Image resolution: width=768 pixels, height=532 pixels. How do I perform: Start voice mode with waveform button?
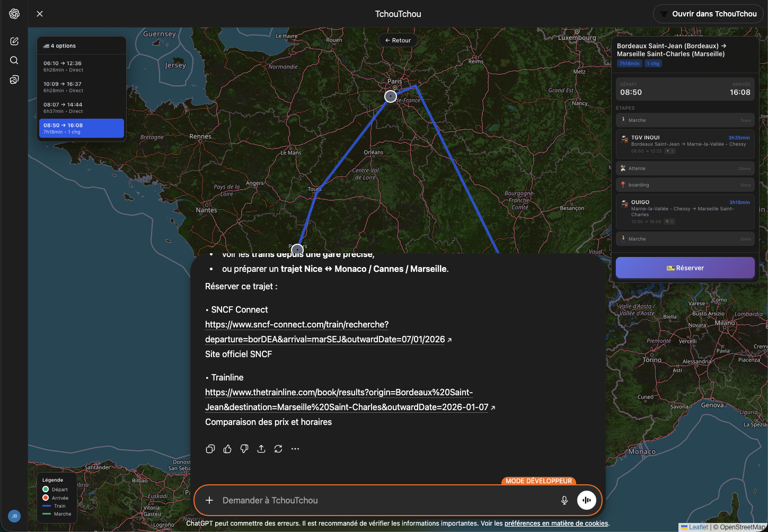pyautogui.click(x=587, y=500)
